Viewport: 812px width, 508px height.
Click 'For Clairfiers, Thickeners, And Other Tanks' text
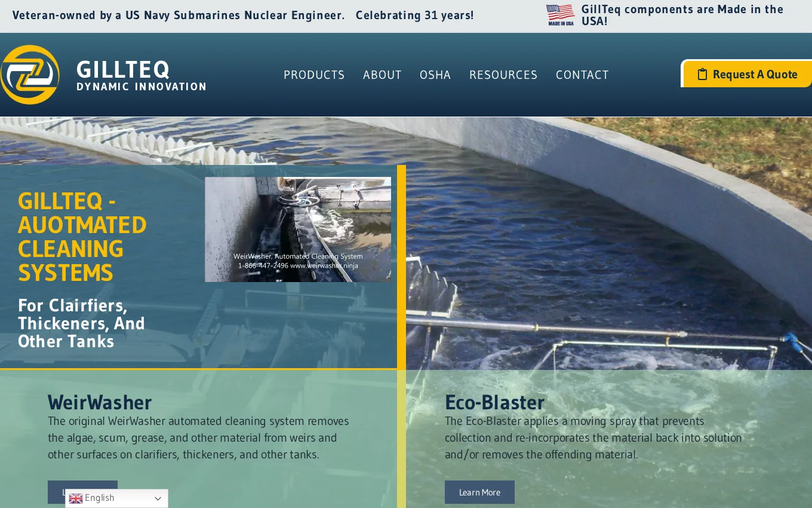81,323
